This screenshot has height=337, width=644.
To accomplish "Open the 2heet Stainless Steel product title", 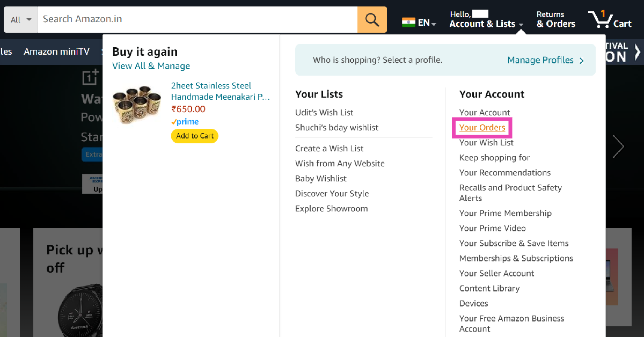I will pos(220,91).
